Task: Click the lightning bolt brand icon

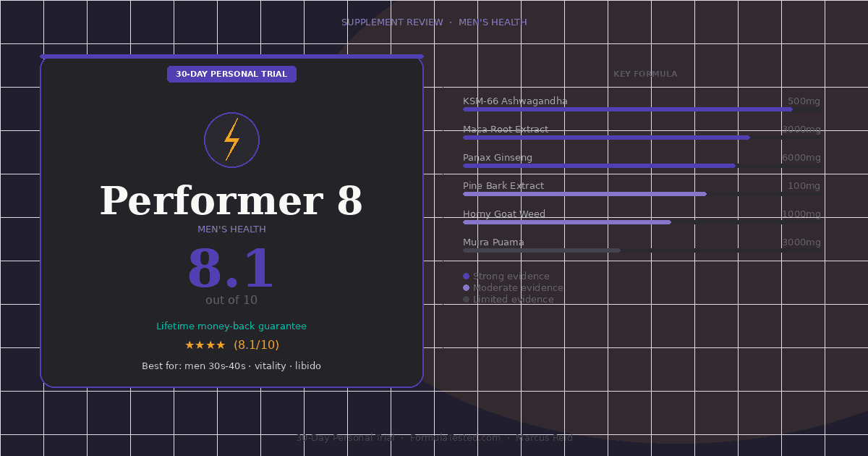Action: point(231,140)
